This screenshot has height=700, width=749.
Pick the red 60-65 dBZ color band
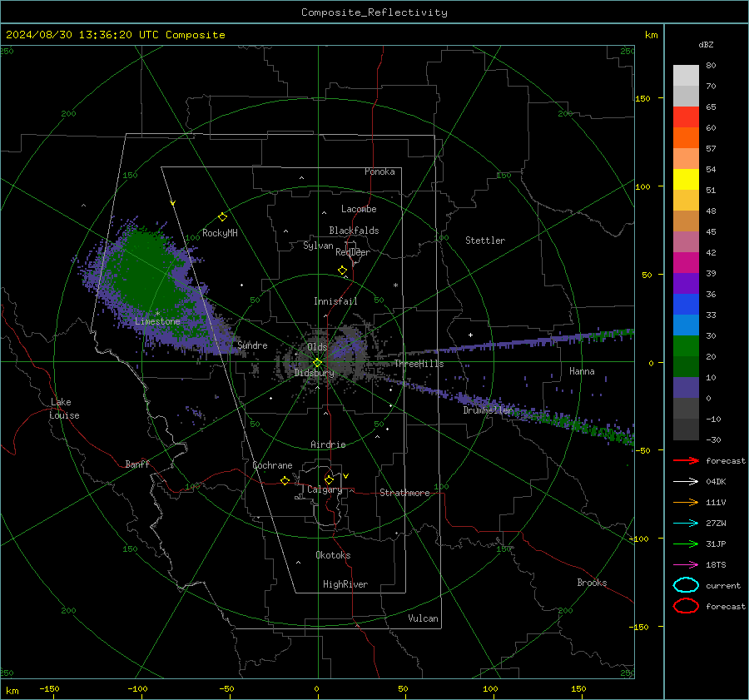(686, 117)
